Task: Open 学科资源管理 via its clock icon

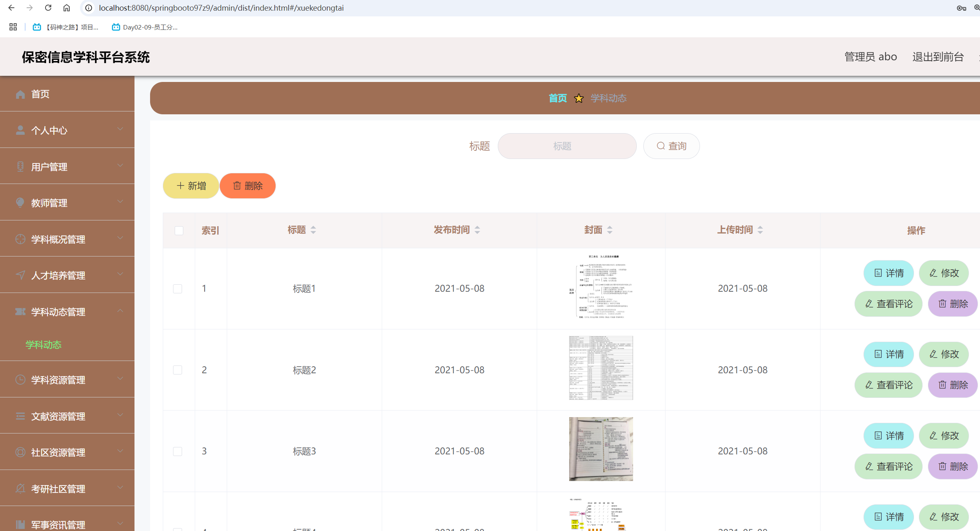Action: [20, 380]
